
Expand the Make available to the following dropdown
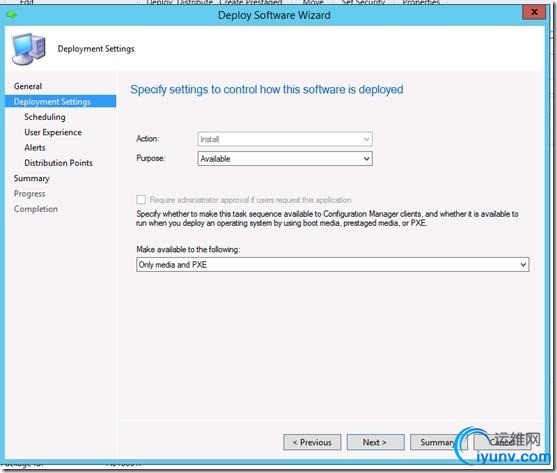332,265
